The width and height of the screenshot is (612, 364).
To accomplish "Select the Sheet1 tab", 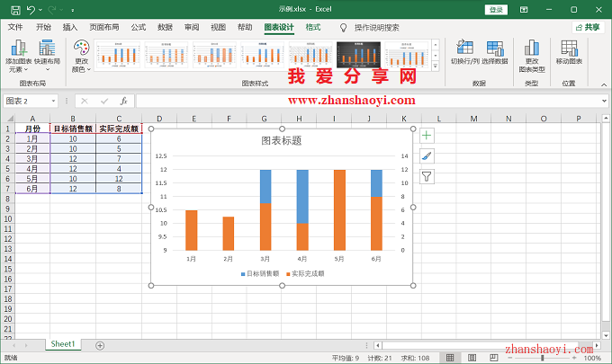I will [x=62, y=344].
